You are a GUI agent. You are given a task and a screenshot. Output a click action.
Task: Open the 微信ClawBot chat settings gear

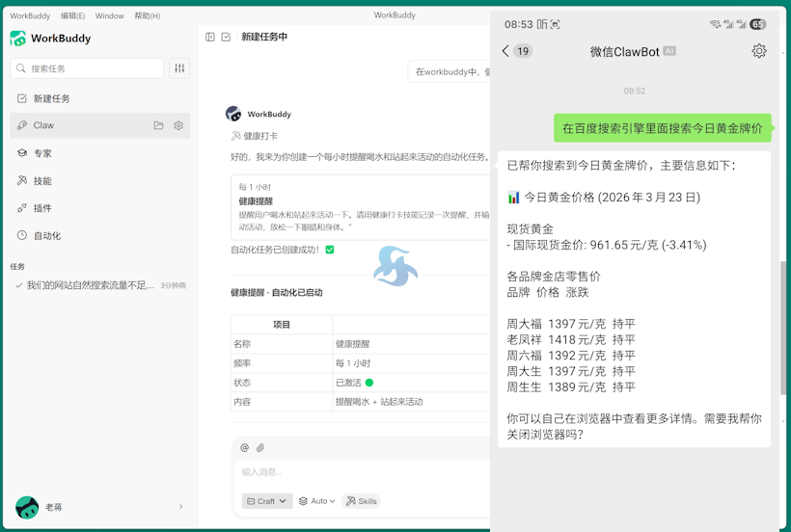coord(759,51)
